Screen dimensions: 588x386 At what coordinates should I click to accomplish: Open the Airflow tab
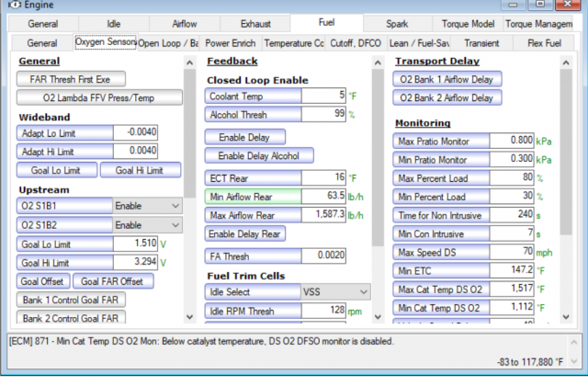[185, 23]
